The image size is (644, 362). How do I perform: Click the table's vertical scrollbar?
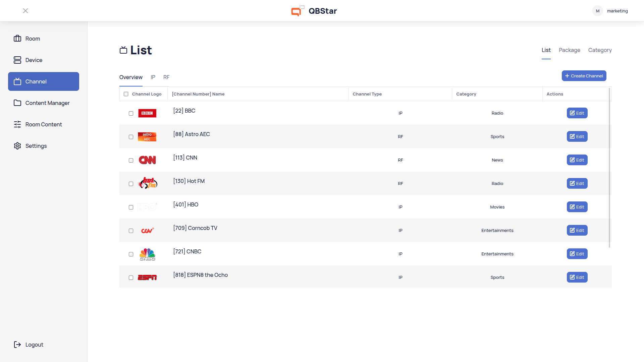coord(609,168)
